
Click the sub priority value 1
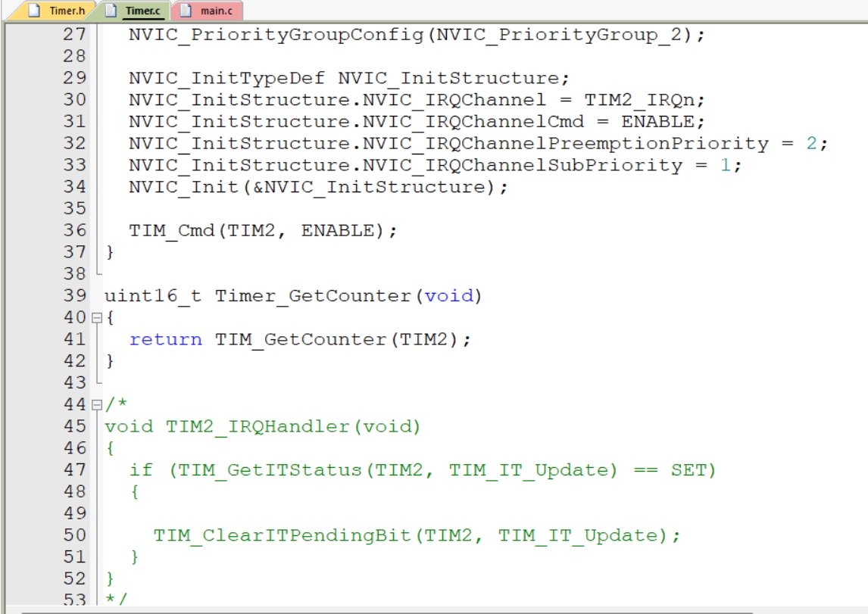(x=726, y=165)
